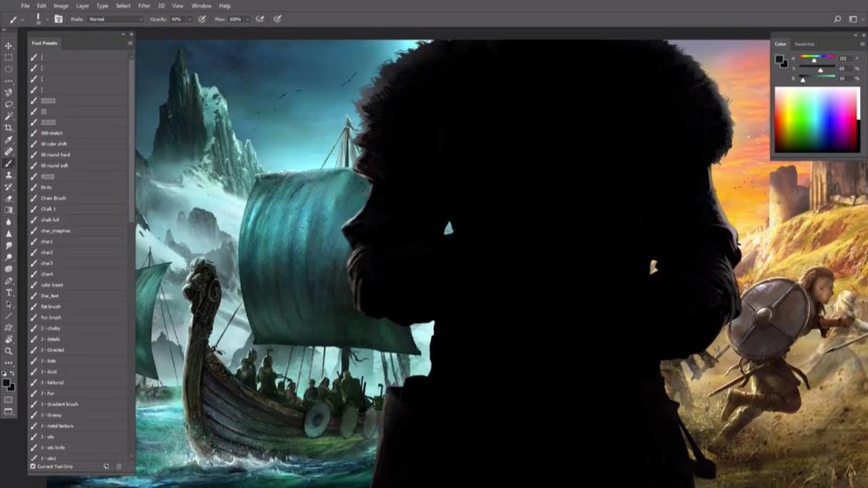Select the Zoom tool
Viewport: 868px width, 488px height.
click(8, 350)
